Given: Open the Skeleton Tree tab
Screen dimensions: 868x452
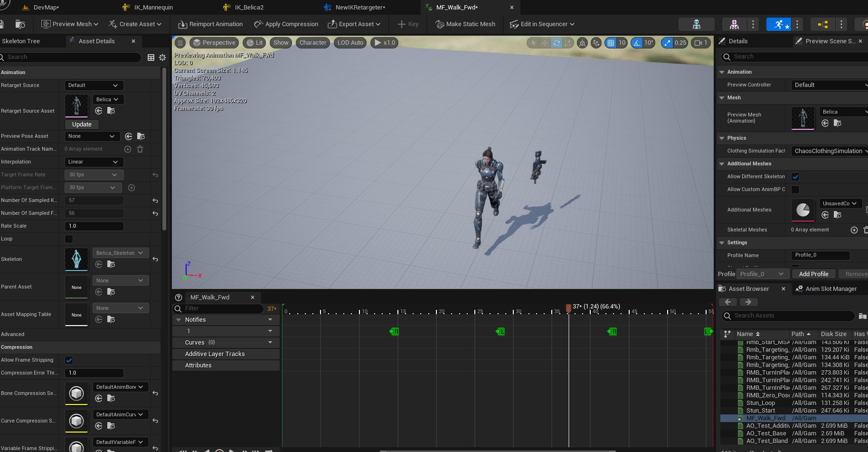Looking at the screenshot, I should tap(21, 41).
